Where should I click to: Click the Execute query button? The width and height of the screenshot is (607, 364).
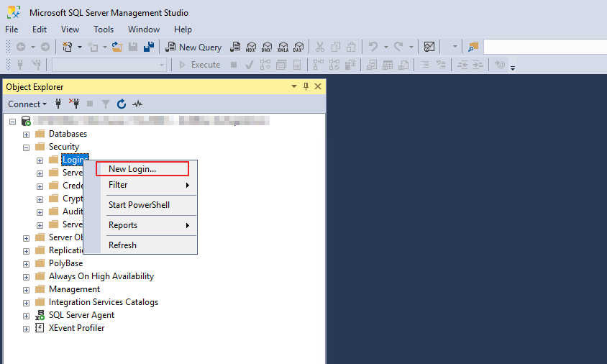point(200,65)
